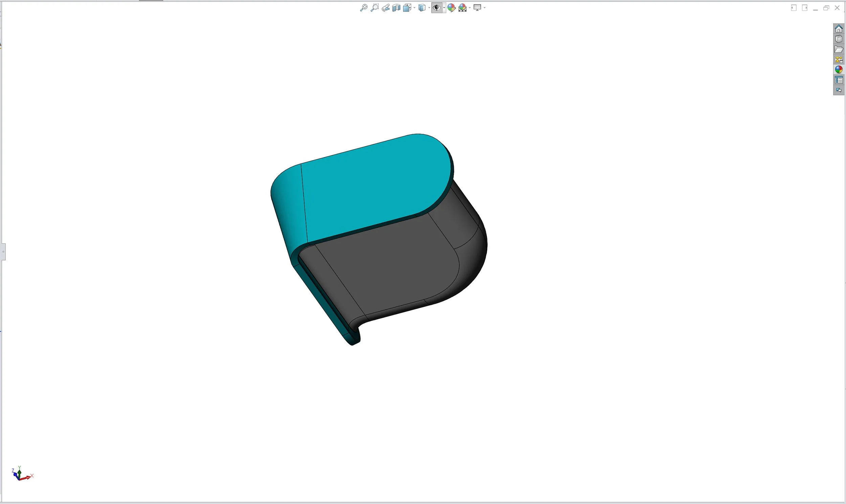Open the Custom Properties list tab
846x504 pixels.
point(839,80)
